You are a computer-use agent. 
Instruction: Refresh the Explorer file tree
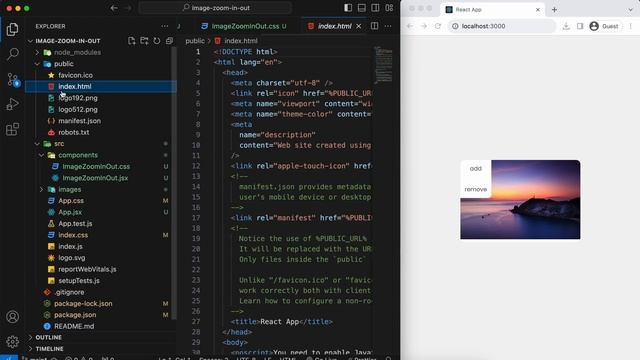[x=157, y=41]
